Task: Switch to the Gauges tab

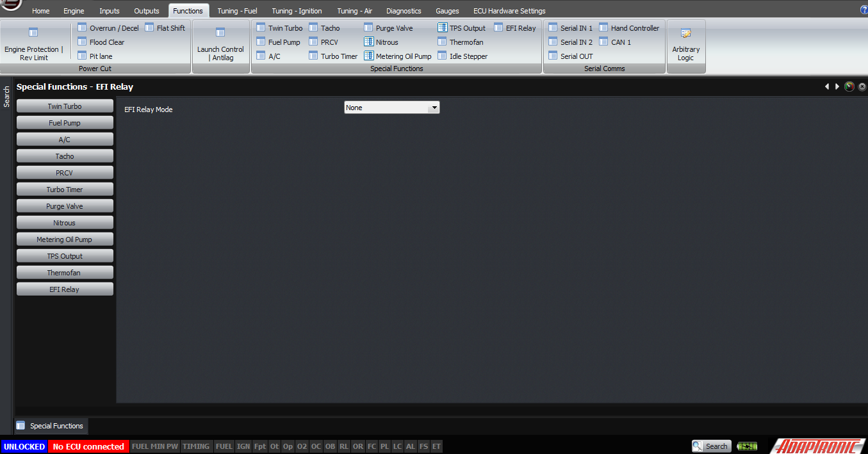Action: point(447,11)
